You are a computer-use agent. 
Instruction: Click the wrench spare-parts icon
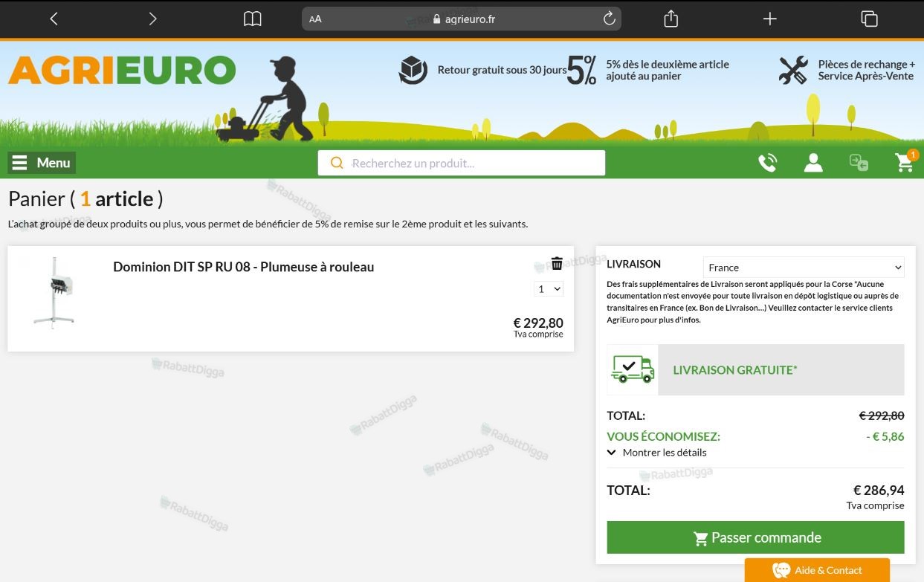tap(793, 70)
